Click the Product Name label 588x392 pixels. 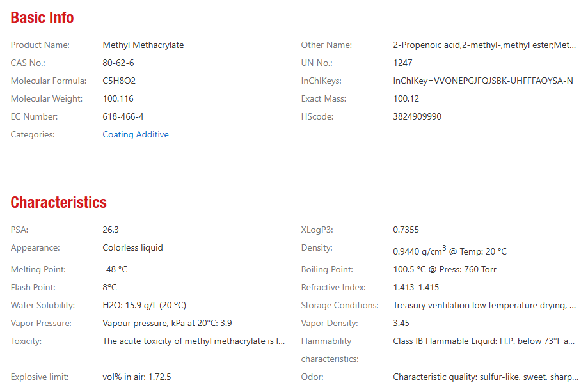tap(40, 45)
